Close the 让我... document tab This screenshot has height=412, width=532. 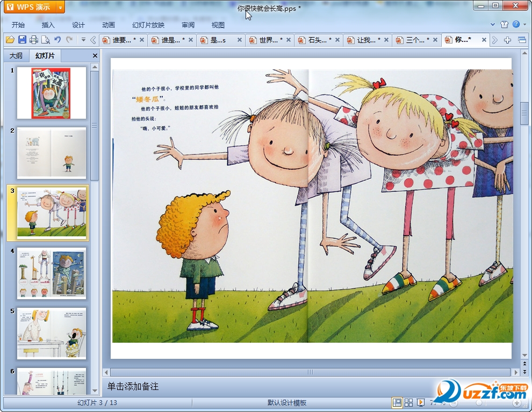pos(386,40)
